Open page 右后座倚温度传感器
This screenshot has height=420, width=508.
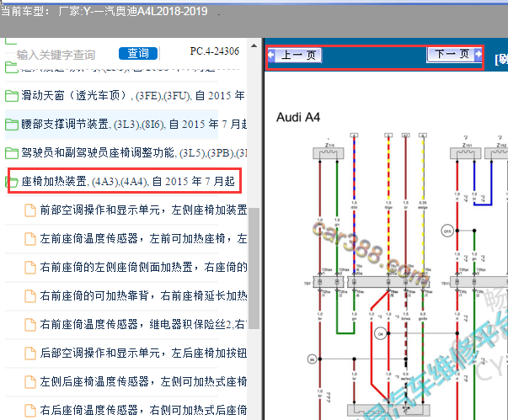[143, 410]
